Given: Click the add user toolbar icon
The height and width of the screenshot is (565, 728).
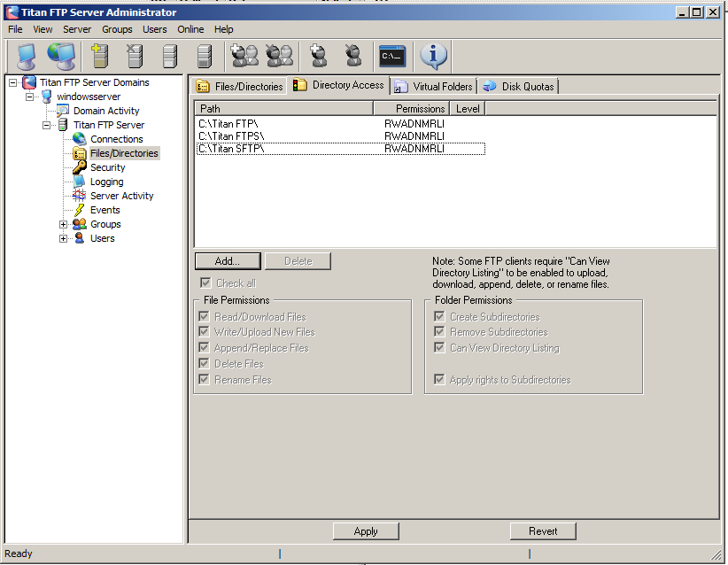Looking at the screenshot, I should tap(319, 56).
